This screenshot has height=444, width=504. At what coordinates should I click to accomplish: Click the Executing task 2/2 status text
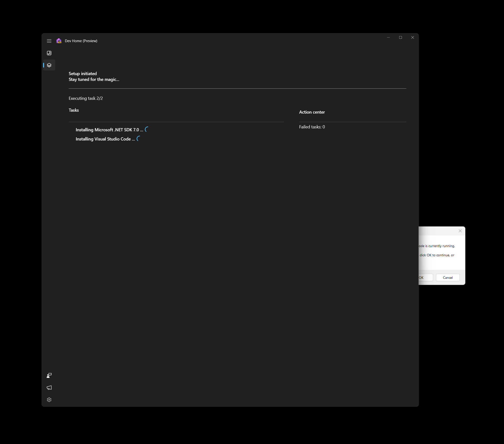(x=85, y=98)
